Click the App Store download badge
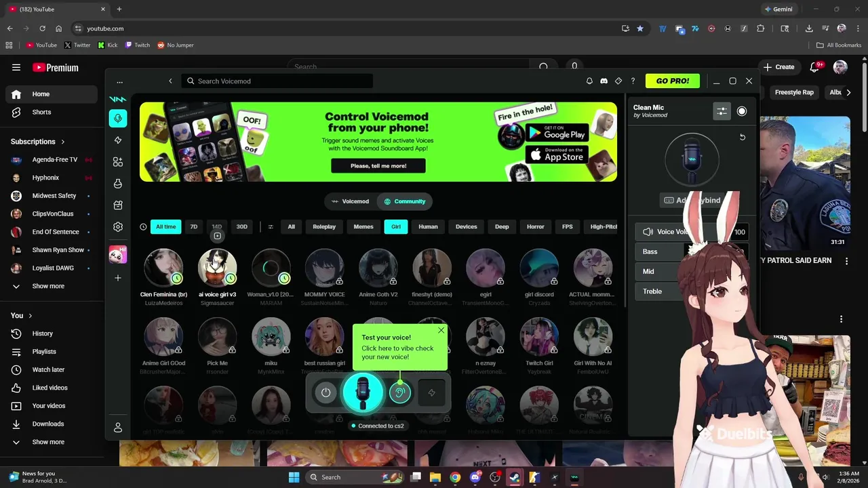Viewport: 868px width, 488px height. pos(557,155)
